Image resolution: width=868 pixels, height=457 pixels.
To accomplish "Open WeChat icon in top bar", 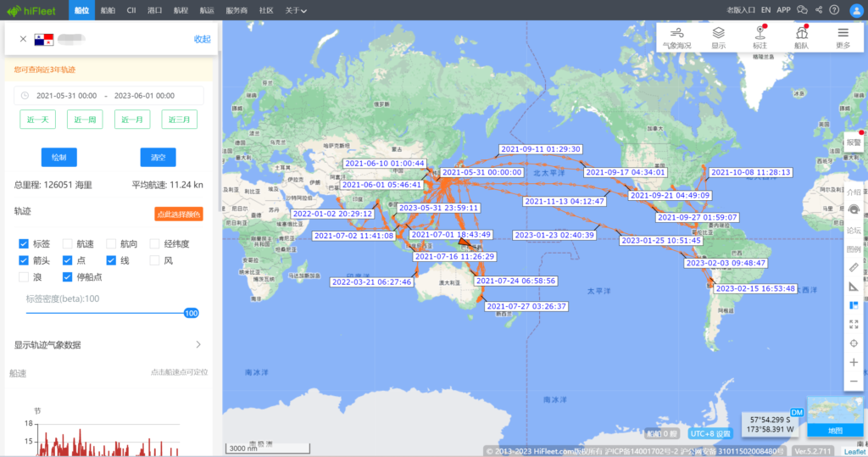I will click(x=802, y=10).
